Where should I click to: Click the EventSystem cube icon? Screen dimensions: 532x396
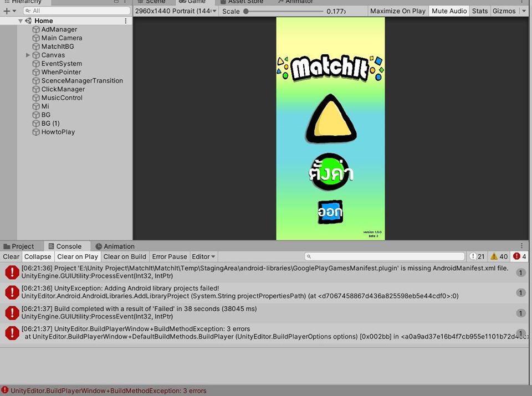[x=36, y=64]
